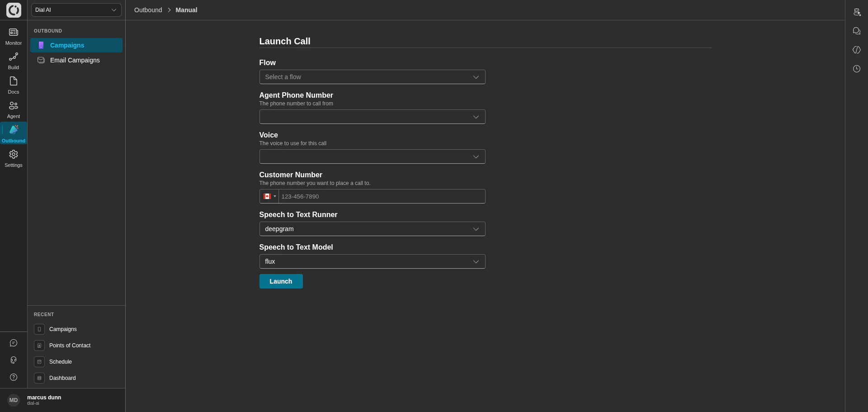868x412 pixels.
Task: Click the OUTBOUND section header
Action: pos(48,31)
